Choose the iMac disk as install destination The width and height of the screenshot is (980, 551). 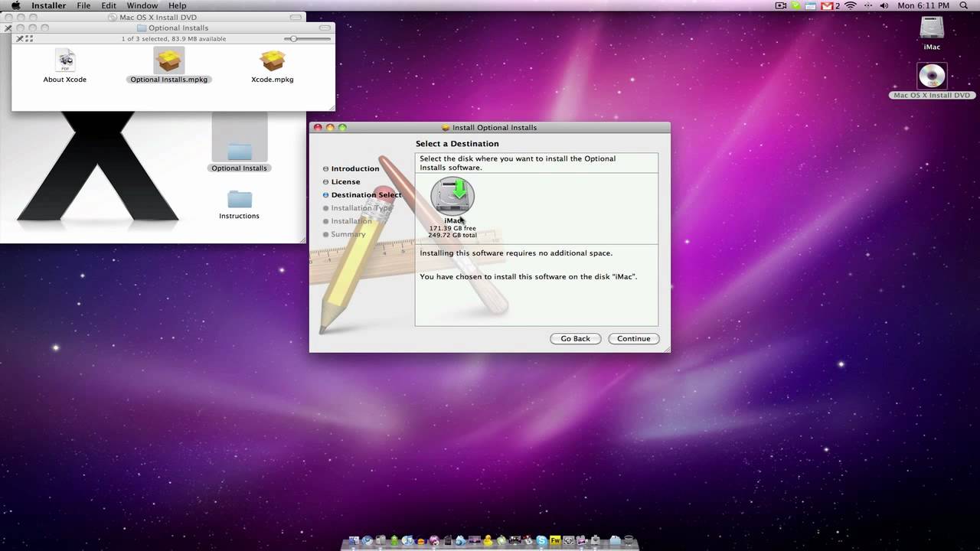click(x=452, y=196)
